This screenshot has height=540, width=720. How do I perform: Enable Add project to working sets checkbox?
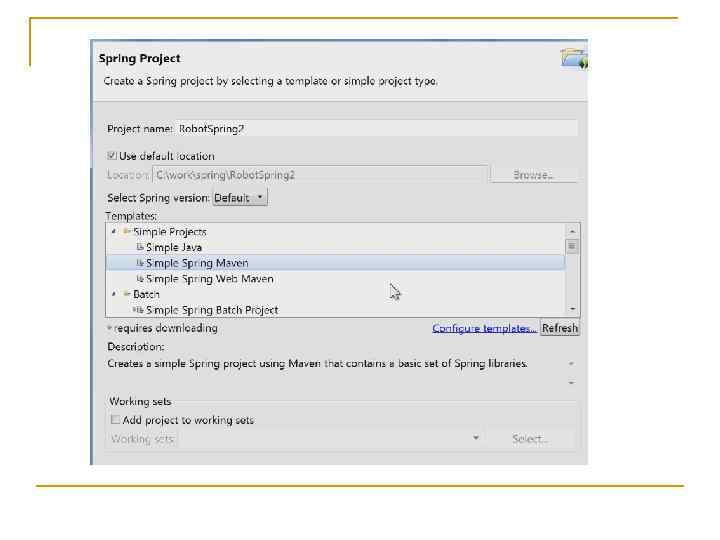115,420
